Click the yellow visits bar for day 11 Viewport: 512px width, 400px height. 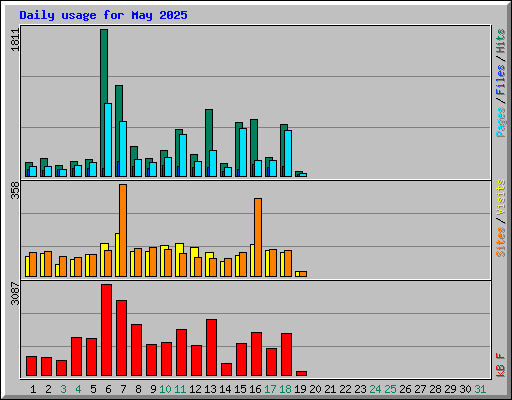point(179,248)
